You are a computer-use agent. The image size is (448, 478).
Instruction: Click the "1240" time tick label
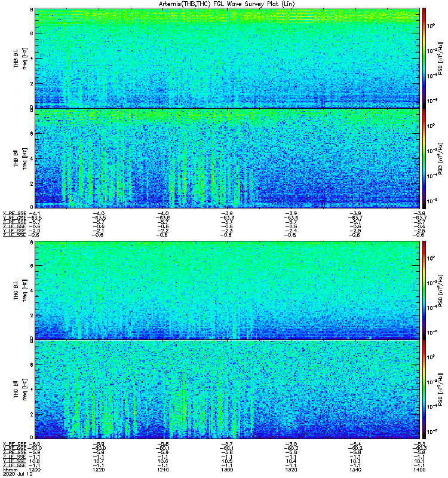coord(162,470)
